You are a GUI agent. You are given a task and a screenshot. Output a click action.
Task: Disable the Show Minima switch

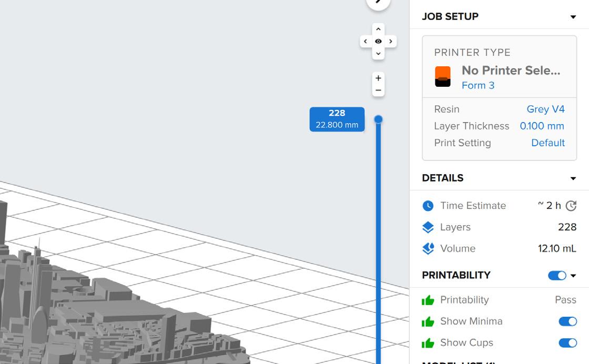point(567,321)
